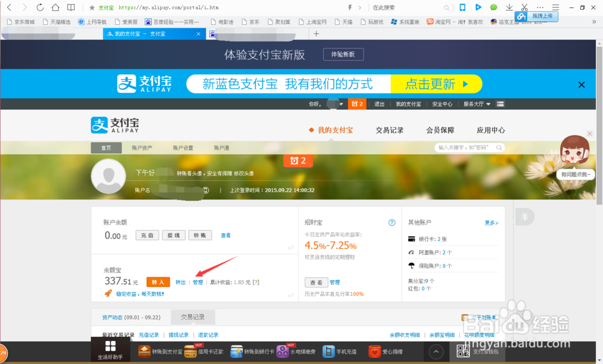Click the mobile phone toolbar icon

[x=463, y=7]
